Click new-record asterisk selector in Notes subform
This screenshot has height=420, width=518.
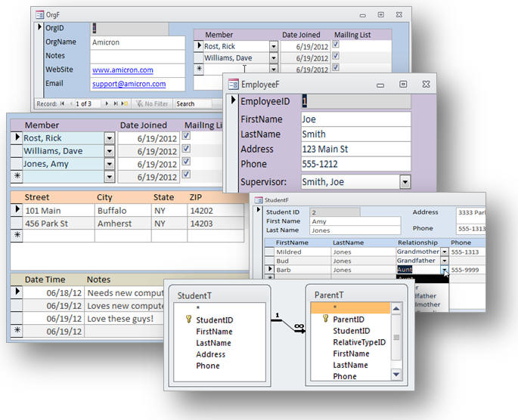coord(17,330)
